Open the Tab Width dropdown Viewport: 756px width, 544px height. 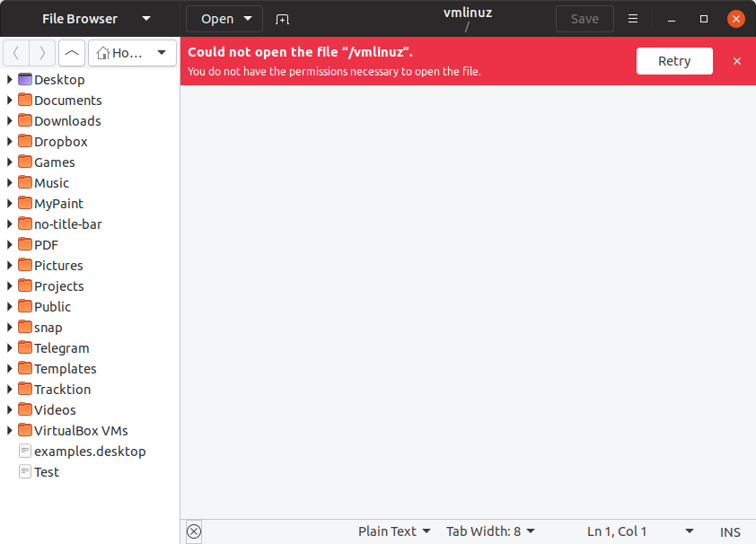(490, 531)
